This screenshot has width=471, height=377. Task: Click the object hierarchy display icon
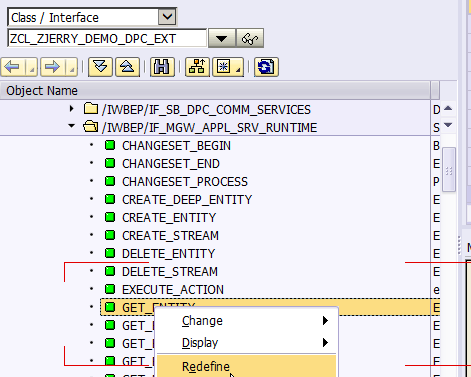tap(197, 67)
